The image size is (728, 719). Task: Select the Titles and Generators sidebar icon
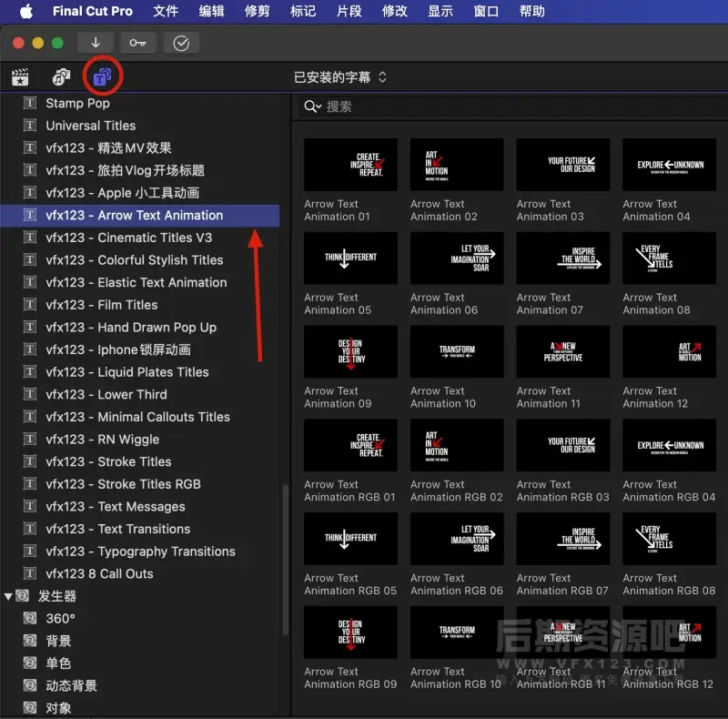click(x=102, y=77)
